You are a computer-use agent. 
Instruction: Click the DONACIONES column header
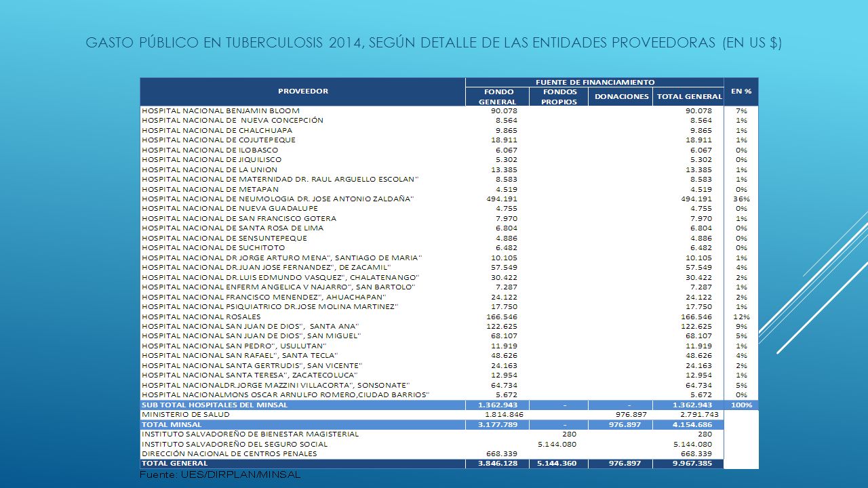pos(621,96)
